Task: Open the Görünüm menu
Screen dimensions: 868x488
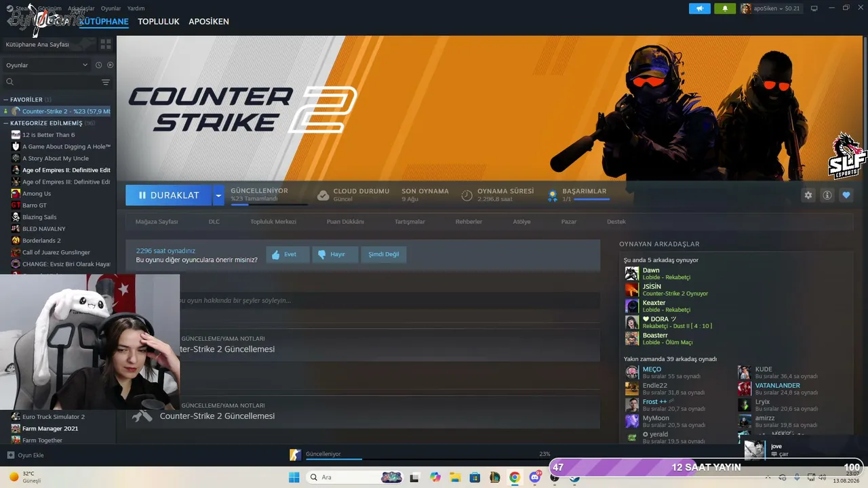Action: tap(50, 8)
